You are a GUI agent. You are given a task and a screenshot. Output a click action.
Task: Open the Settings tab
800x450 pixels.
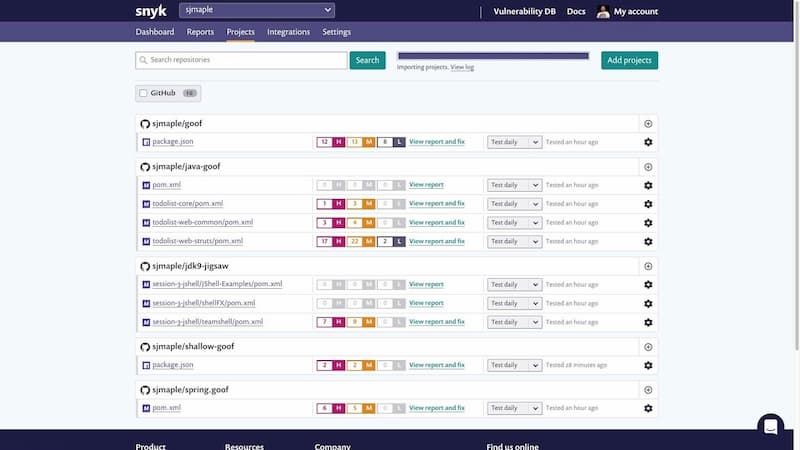pyautogui.click(x=336, y=32)
